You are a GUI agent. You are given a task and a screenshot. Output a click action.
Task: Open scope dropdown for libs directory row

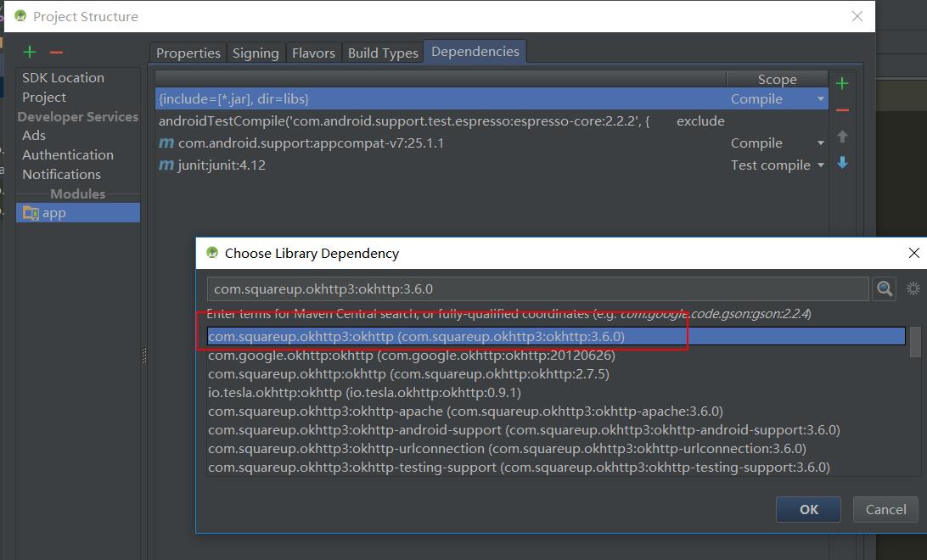(x=820, y=99)
